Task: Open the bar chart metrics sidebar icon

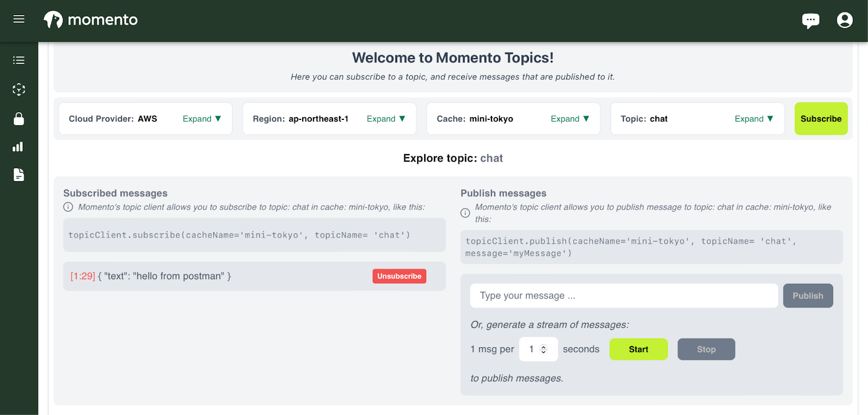Action: point(18,147)
